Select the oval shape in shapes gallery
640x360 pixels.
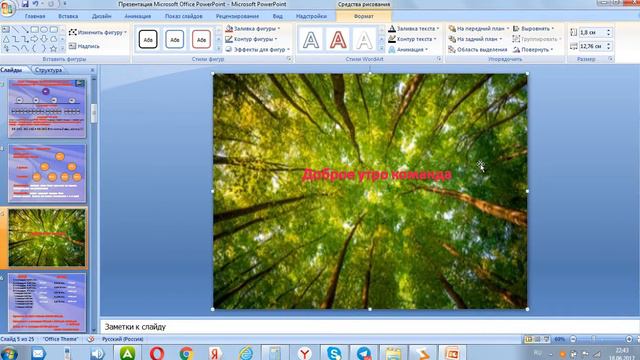point(44,30)
